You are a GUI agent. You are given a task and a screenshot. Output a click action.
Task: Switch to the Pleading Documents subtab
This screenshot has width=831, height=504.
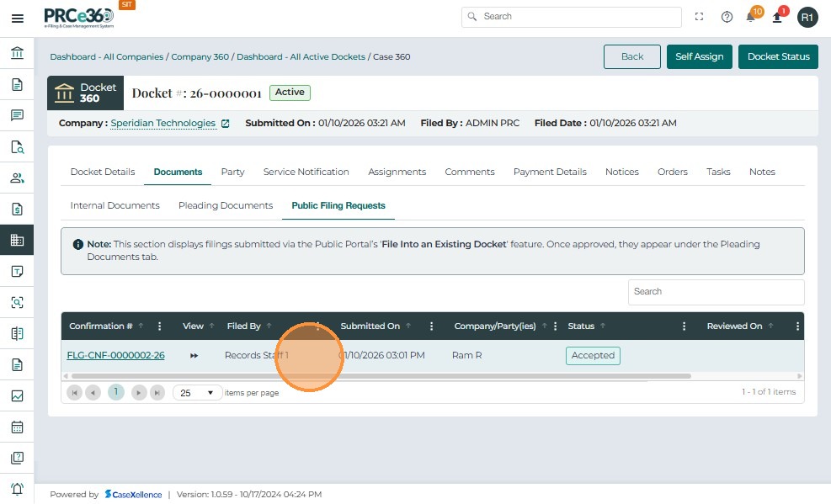coord(226,206)
